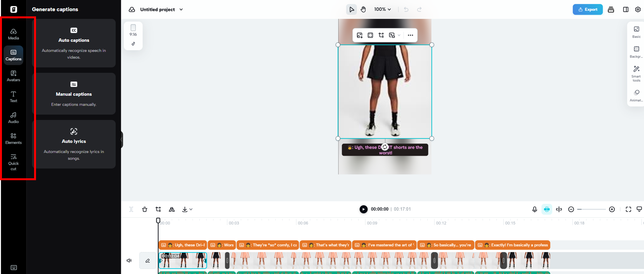644x274 pixels.
Task: Click the Crop tool in timeline toolbar
Action: click(x=158, y=209)
